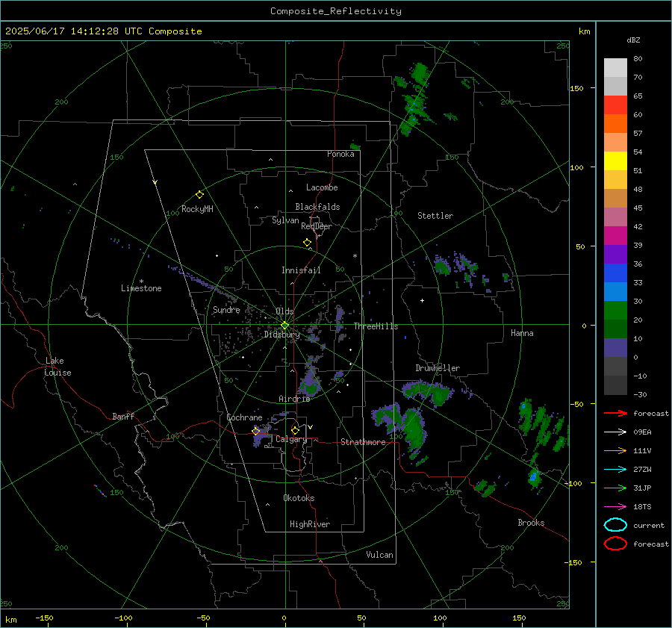
Task: Click the Banff city label
Action: (123, 416)
